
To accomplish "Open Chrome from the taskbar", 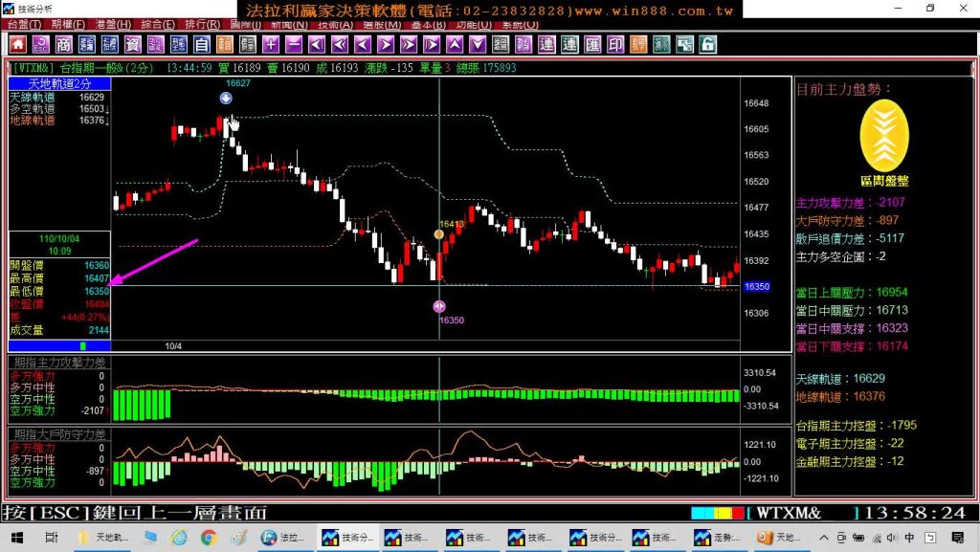I will [x=208, y=538].
